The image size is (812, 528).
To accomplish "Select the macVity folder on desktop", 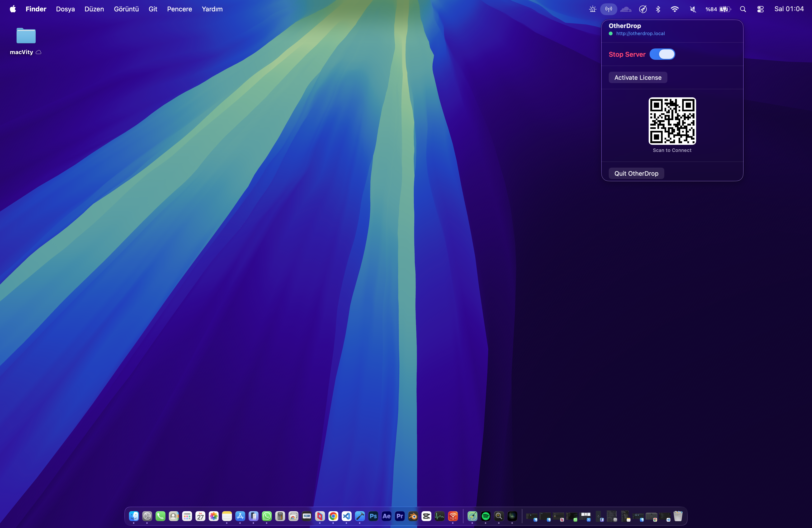I will click(x=26, y=36).
